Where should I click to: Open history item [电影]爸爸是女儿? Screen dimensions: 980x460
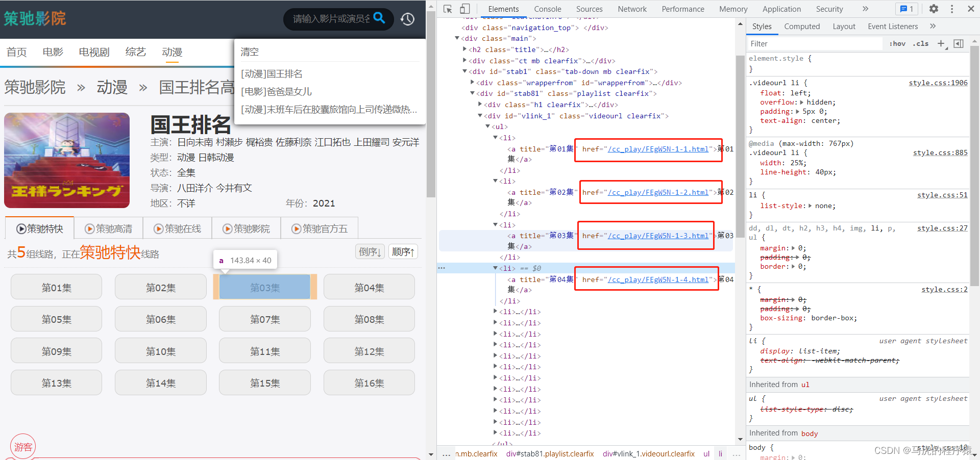[276, 92]
